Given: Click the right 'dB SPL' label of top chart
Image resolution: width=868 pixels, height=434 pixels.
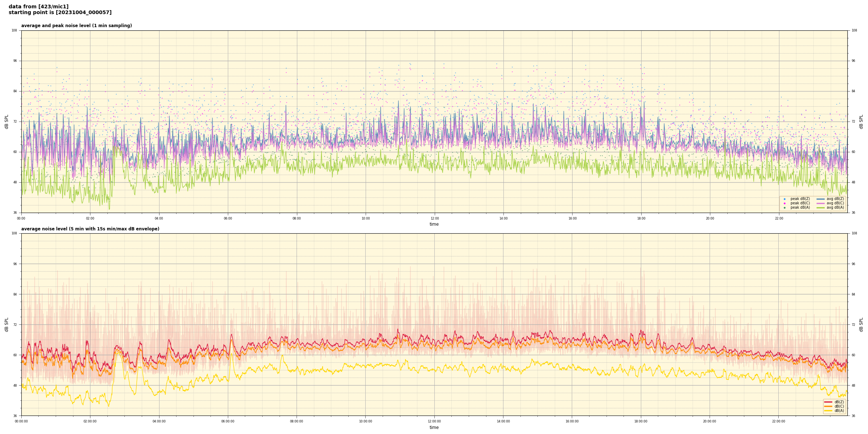Looking at the screenshot, I should click(861, 122).
